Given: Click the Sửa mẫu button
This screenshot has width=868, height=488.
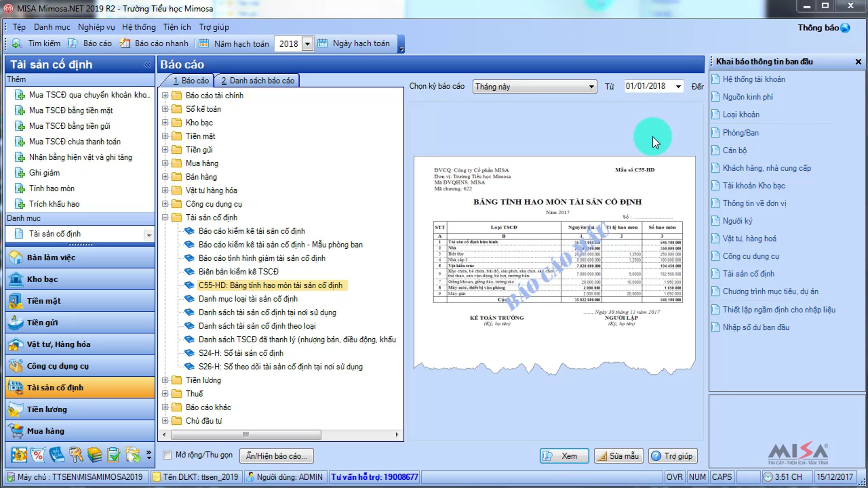Looking at the screenshot, I should pos(618,456).
